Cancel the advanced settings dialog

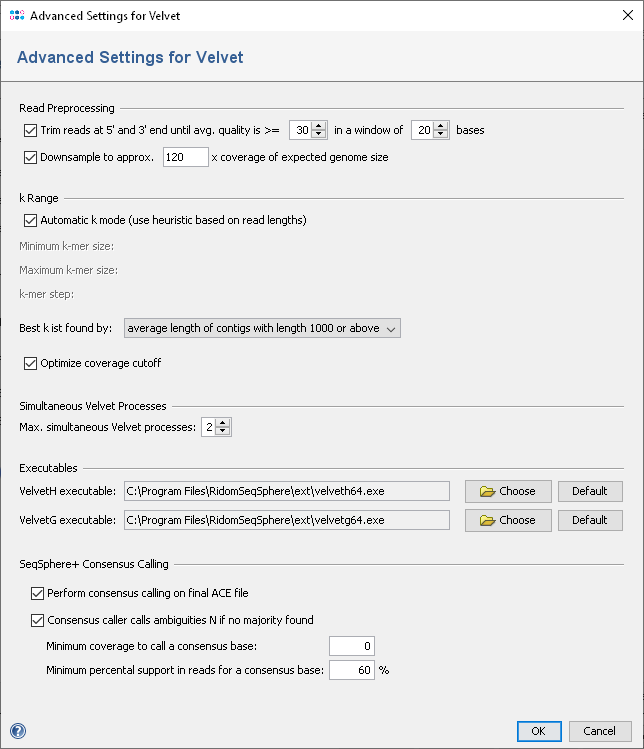[x=599, y=731]
